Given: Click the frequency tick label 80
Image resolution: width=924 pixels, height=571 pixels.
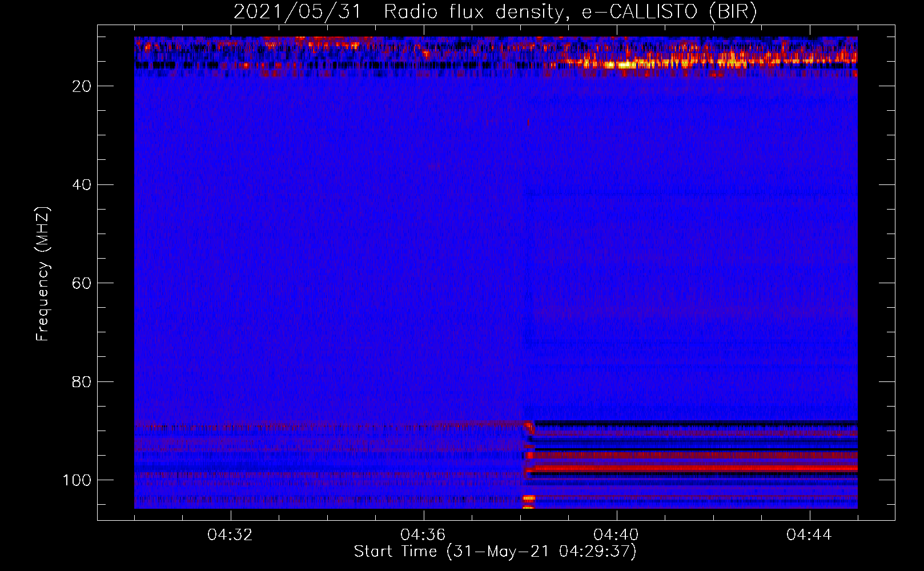Looking at the screenshot, I should tap(82, 381).
